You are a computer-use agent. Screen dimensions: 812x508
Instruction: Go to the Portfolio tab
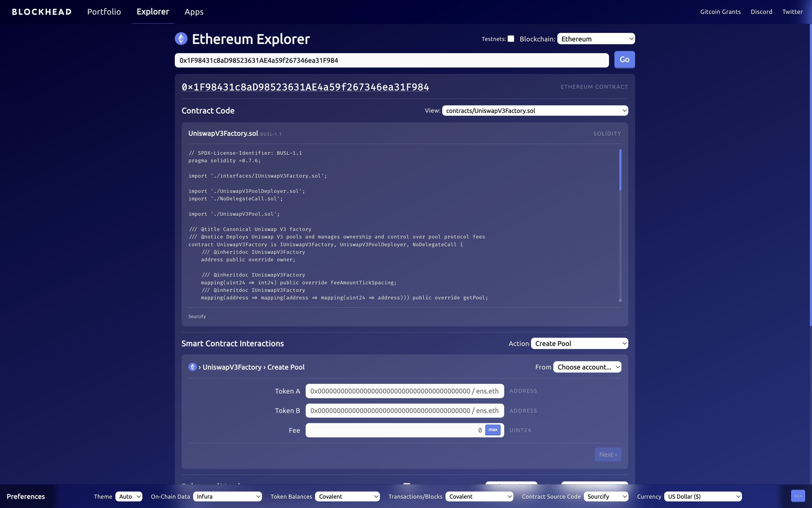tap(104, 12)
